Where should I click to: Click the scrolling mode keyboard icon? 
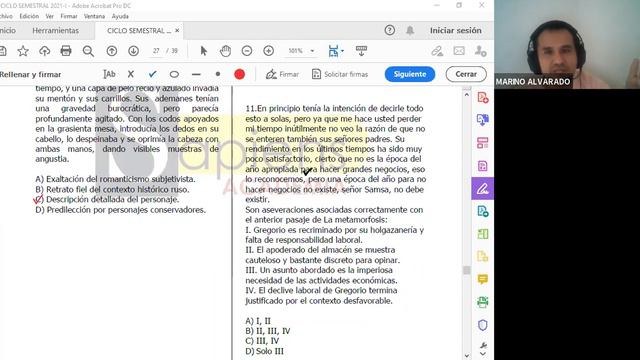pos(361,51)
